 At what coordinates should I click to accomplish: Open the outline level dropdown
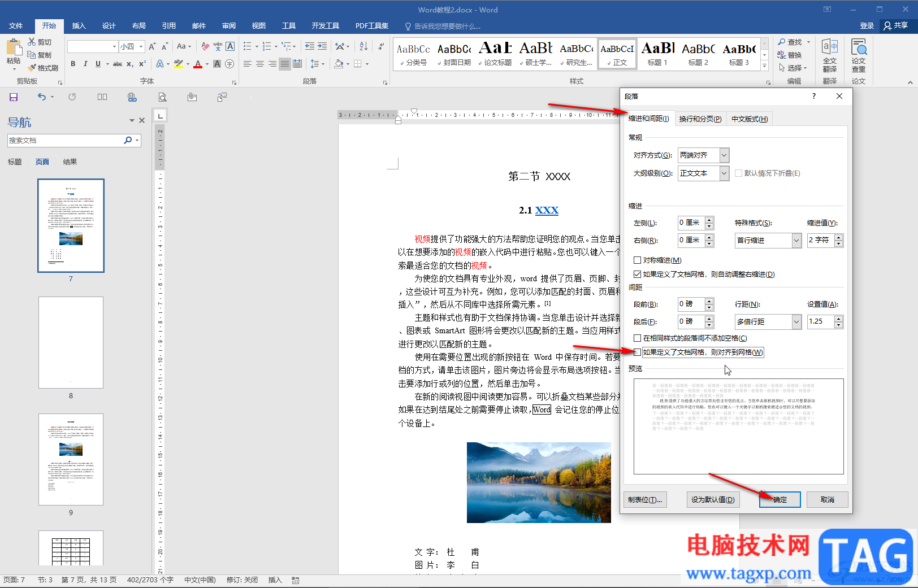point(724,173)
